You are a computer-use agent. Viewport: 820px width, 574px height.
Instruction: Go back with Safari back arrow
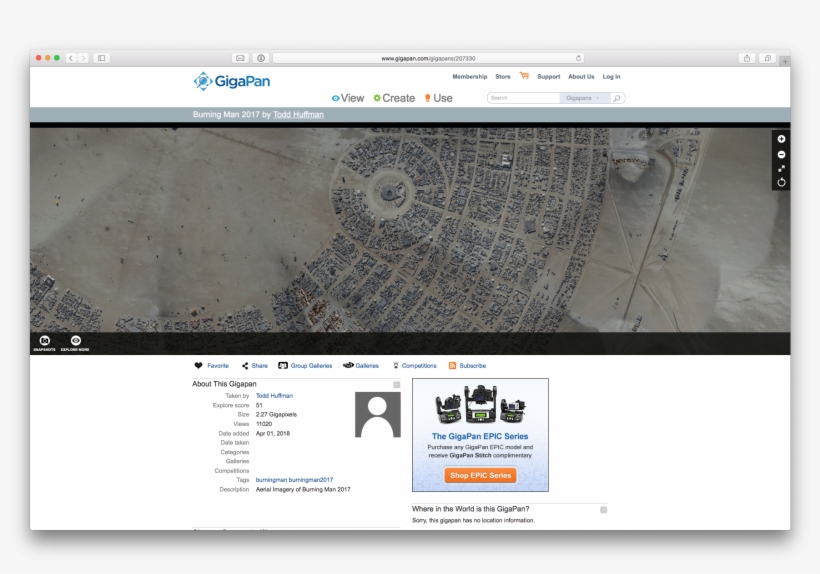[71, 58]
